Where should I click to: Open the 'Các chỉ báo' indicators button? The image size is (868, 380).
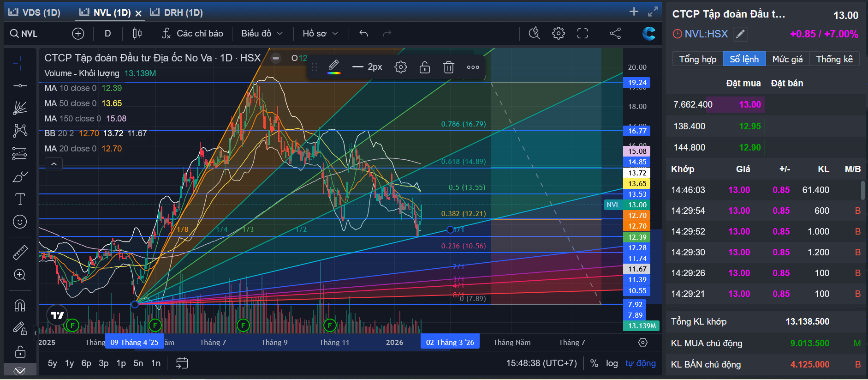[x=193, y=33]
